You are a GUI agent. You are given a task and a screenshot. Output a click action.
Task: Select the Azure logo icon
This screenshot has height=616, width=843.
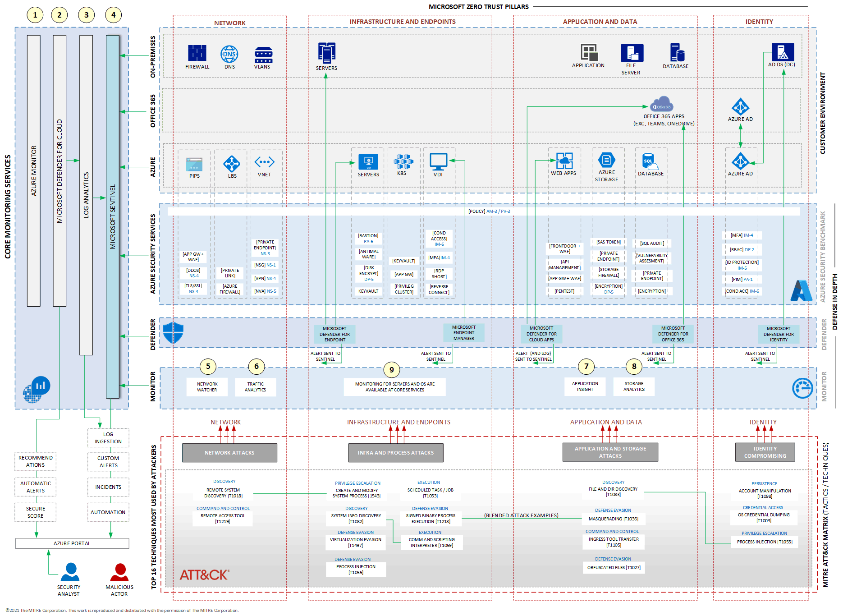click(801, 291)
